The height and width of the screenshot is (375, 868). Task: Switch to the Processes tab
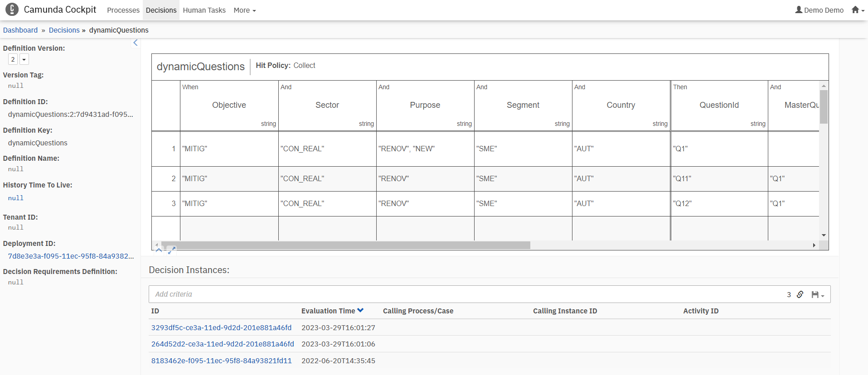click(x=123, y=10)
